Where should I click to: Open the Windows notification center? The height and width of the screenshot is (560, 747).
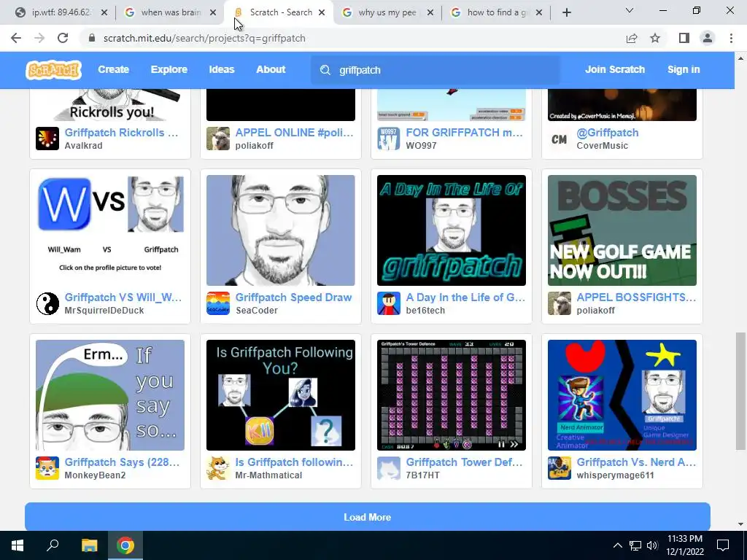[723, 545]
